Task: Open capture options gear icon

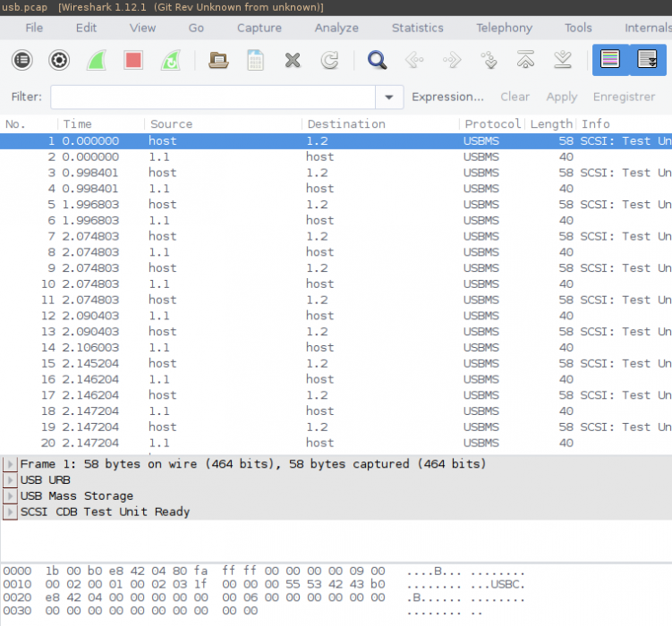Action: 59,60
